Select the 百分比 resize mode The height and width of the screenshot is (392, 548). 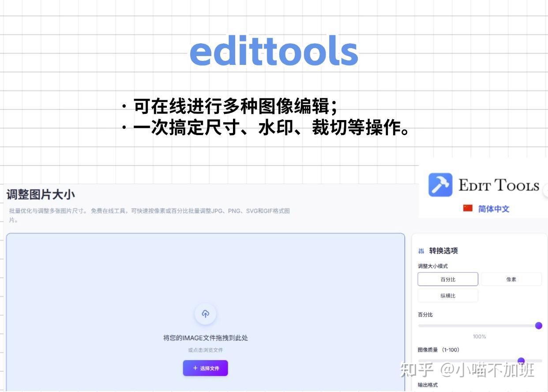click(x=447, y=279)
